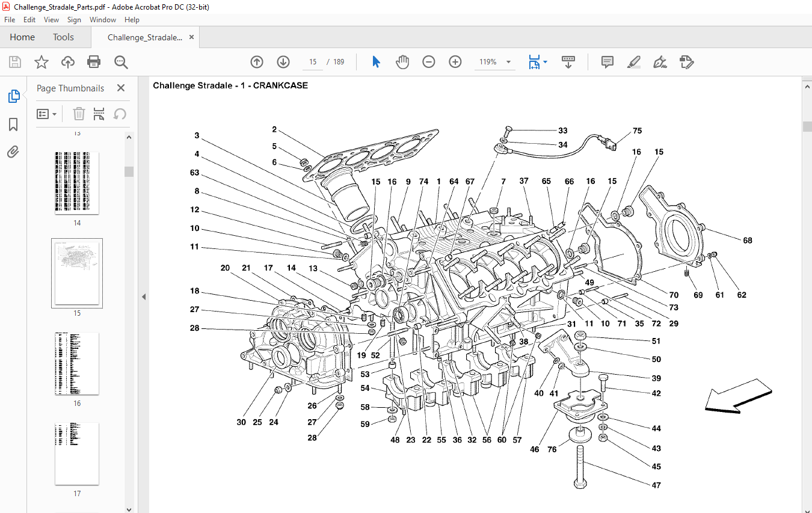Click part label 68 in the diagram
The width and height of the screenshot is (812, 513).
tap(747, 241)
